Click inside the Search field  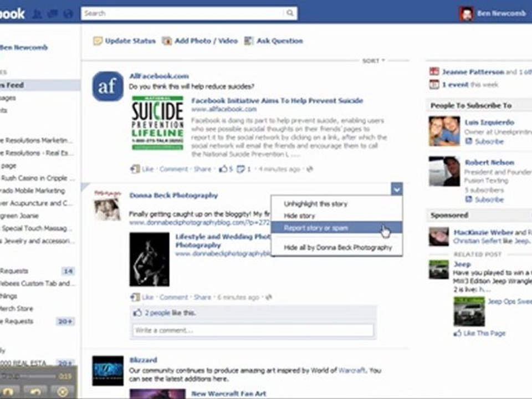tap(183, 13)
